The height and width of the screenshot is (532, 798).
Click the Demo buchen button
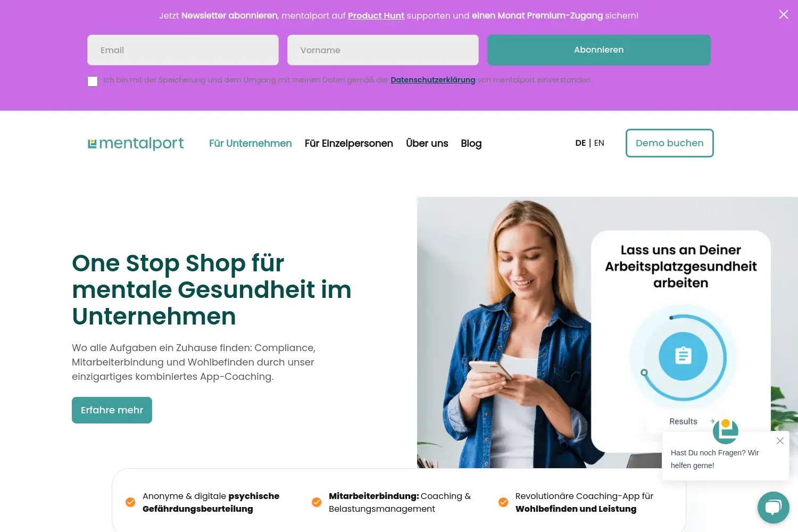coord(670,143)
